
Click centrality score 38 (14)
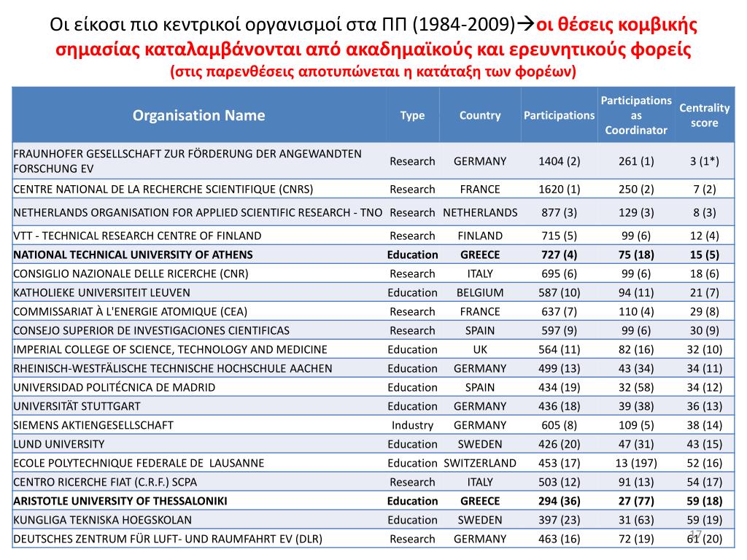click(x=705, y=425)
